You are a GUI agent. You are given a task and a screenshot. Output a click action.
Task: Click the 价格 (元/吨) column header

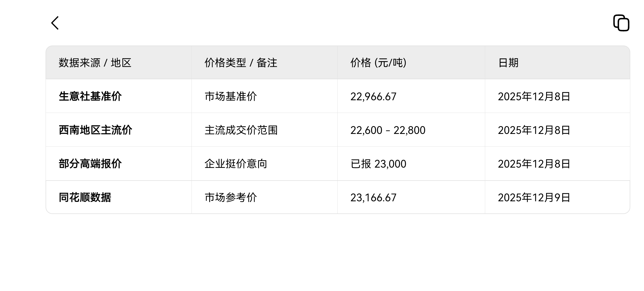[378, 63]
